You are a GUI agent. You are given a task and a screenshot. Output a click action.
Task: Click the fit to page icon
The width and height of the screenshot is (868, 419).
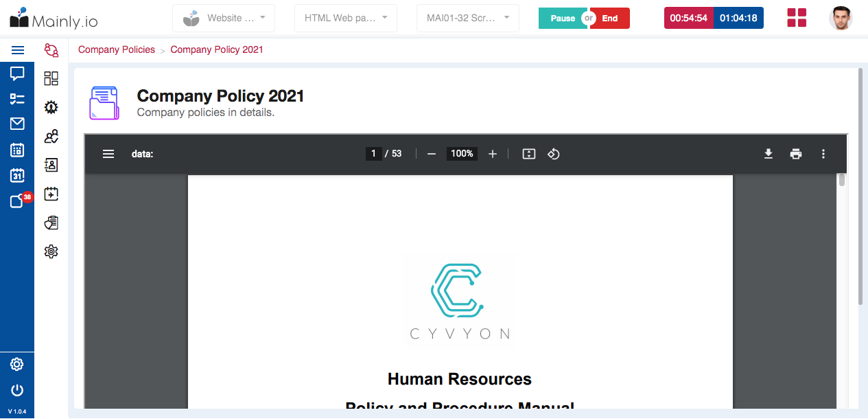coord(529,154)
